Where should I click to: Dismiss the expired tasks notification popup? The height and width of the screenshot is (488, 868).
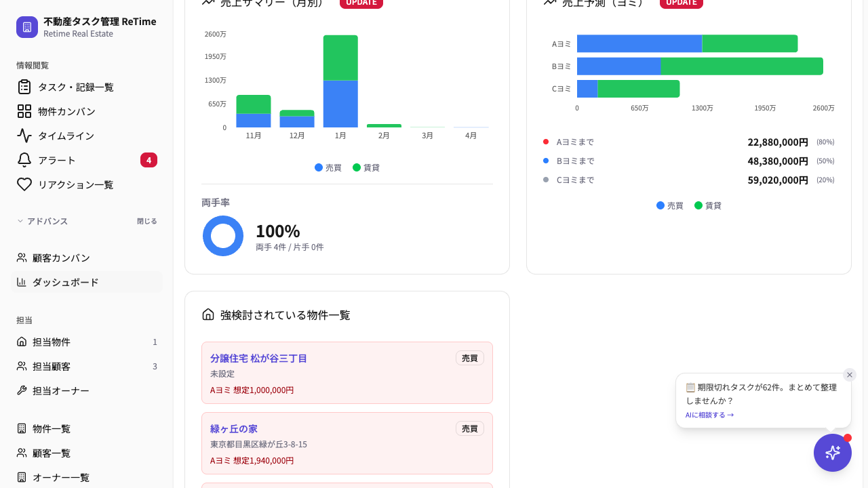pos(850,375)
